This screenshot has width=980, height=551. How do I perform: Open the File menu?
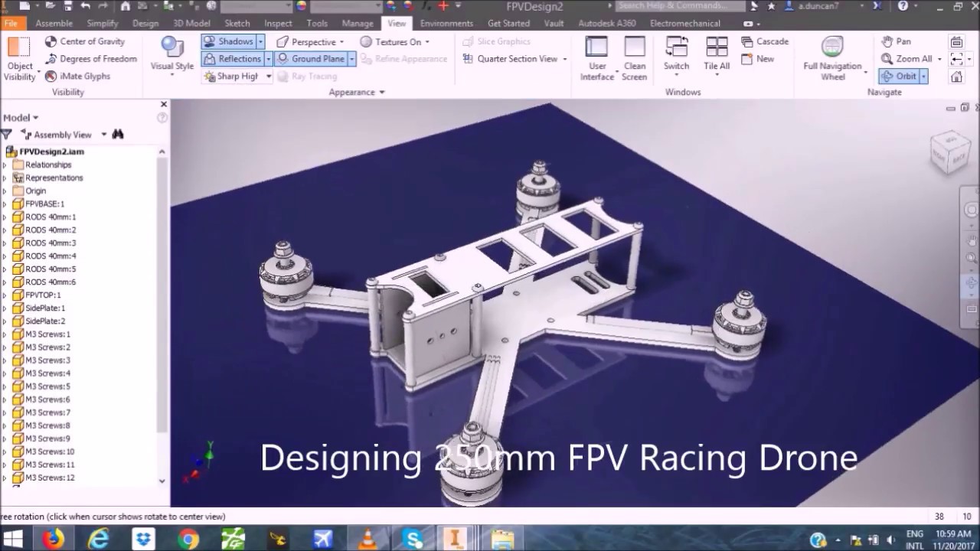click(x=11, y=24)
